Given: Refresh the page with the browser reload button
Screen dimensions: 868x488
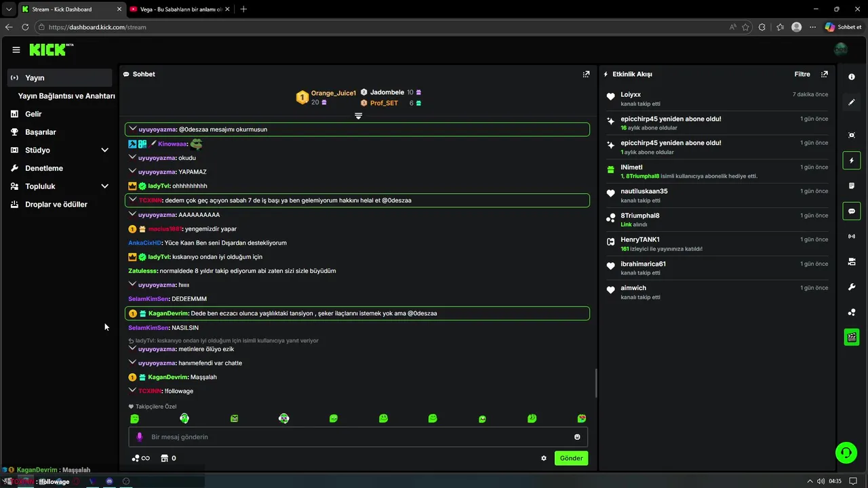Looking at the screenshot, I should click(25, 27).
